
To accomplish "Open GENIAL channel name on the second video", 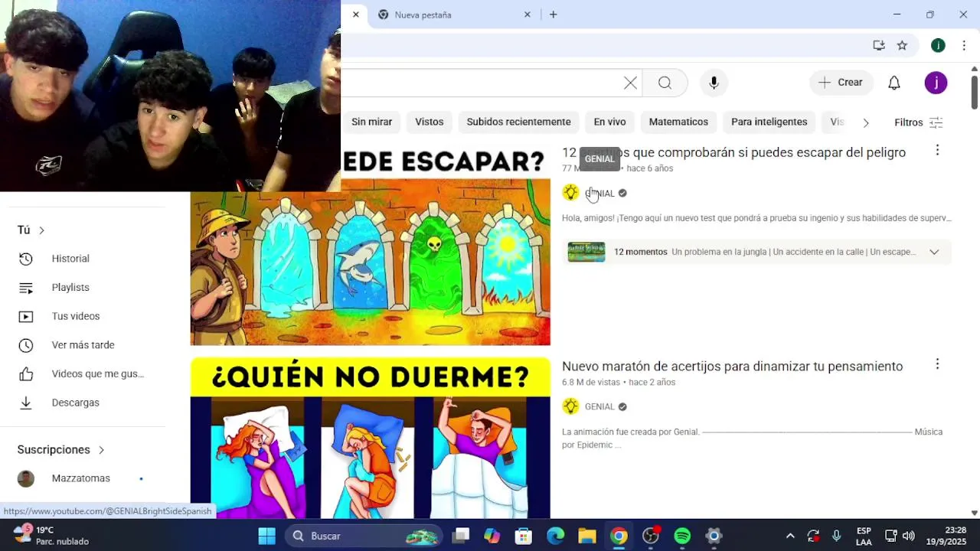I will [599, 407].
